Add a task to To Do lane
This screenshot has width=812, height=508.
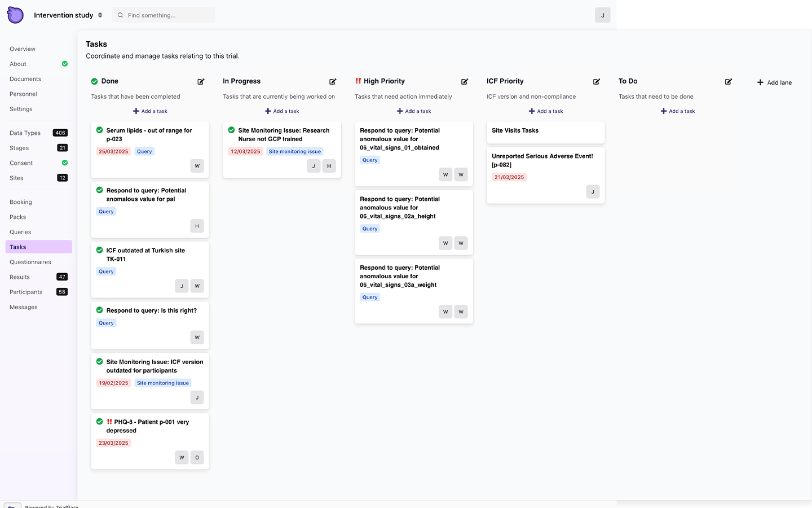tap(678, 111)
